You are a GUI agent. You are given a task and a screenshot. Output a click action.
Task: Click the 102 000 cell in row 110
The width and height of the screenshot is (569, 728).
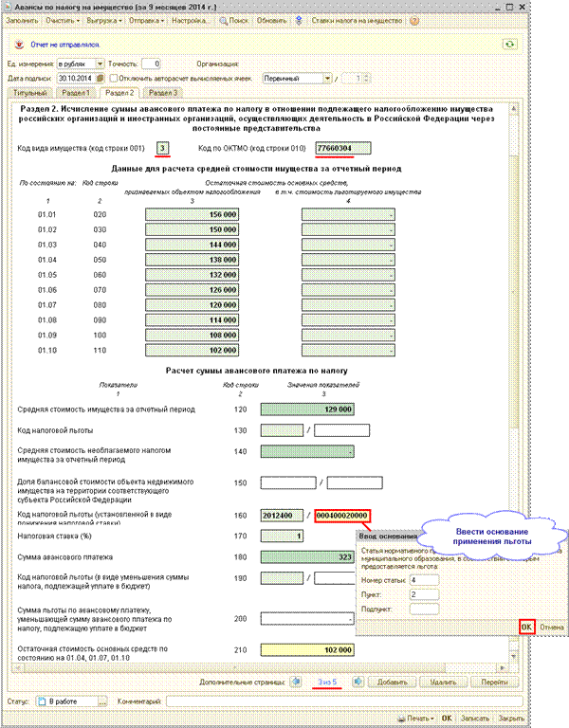(192, 350)
